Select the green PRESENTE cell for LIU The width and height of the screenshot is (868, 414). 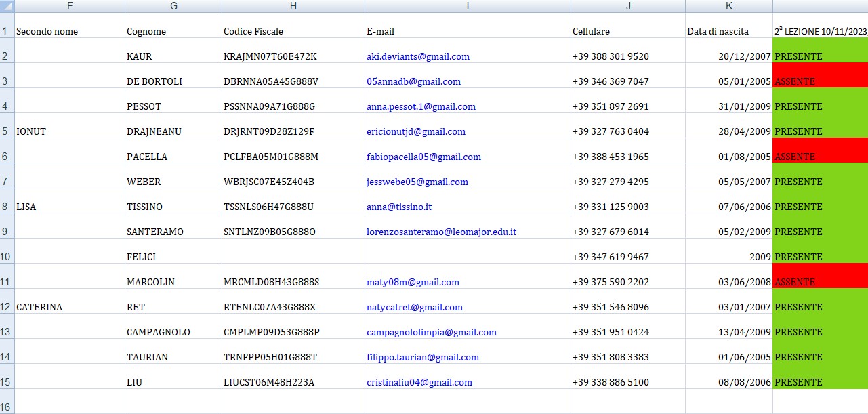[821, 376]
